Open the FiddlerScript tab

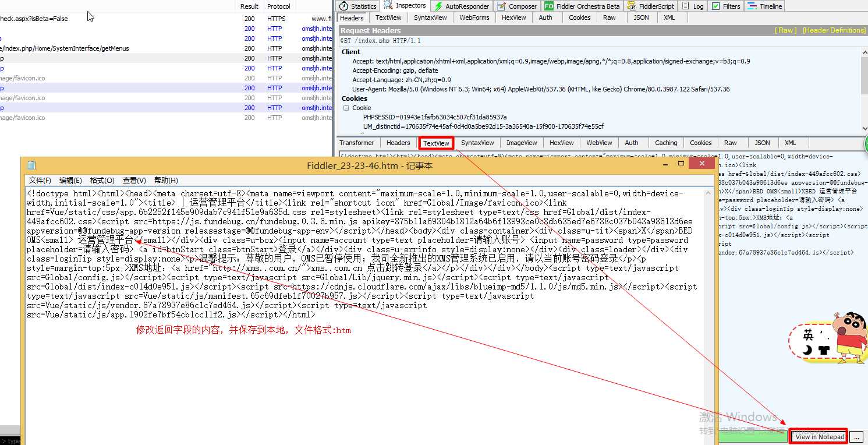[x=650, y=6]
